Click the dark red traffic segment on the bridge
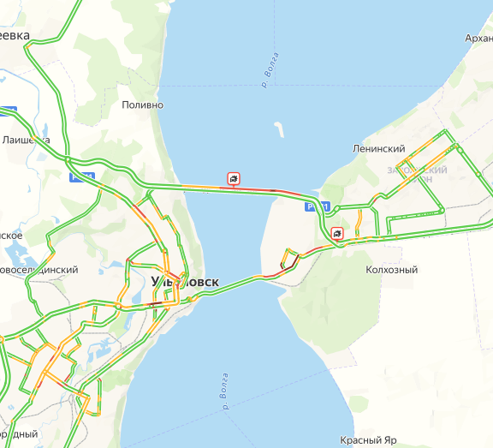Screen dimensions: 493x448 [273, 190]
